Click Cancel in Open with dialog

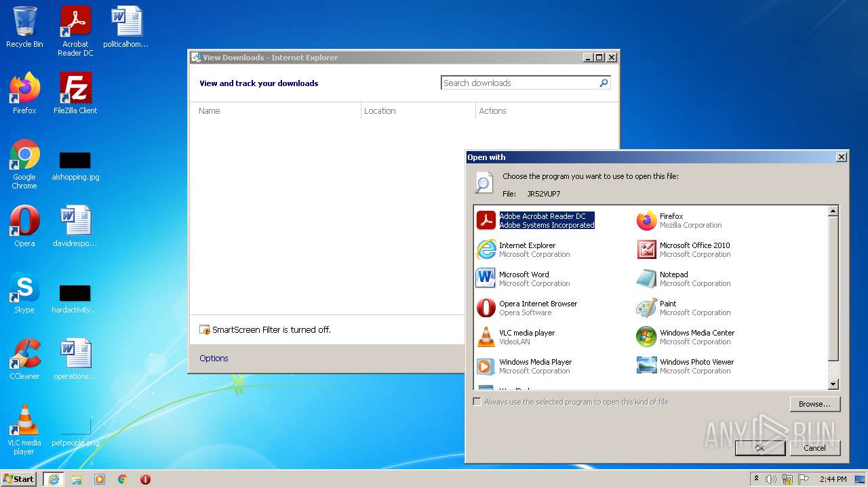815,448
